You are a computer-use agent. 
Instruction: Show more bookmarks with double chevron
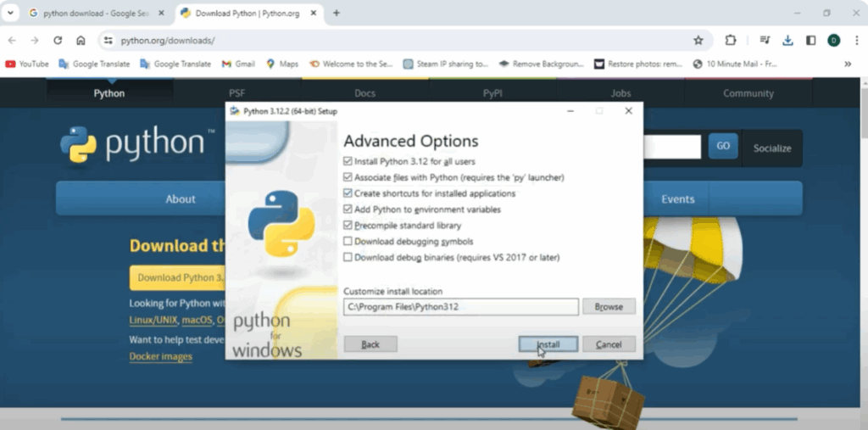point(848,64)
